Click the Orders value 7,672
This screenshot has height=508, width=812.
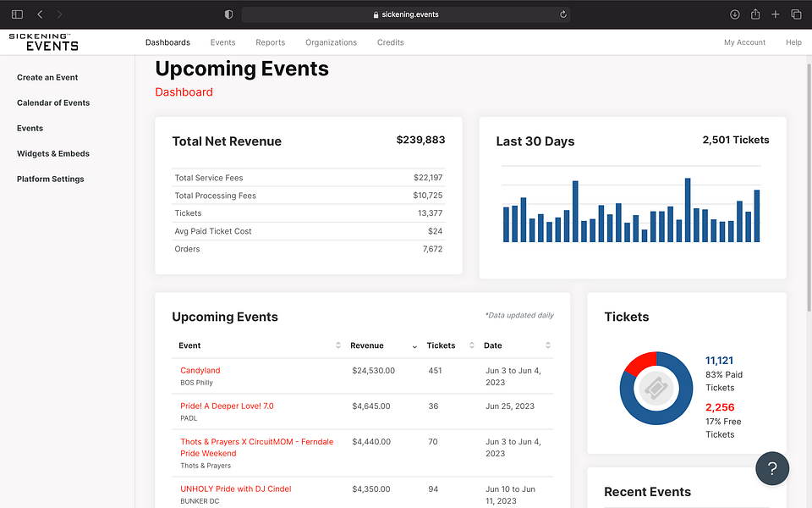pyautogui.click(x=432, y=249)
